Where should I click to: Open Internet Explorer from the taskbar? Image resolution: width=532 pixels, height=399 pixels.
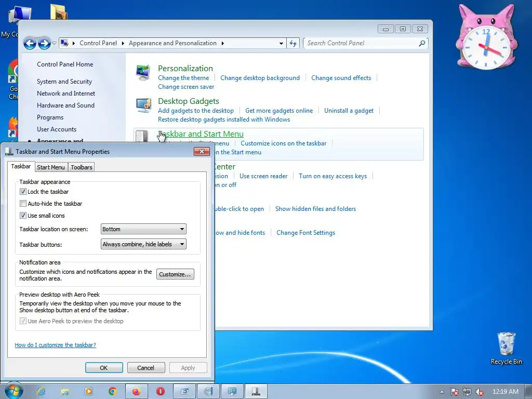pyautogui.click(x=41, y=392)
